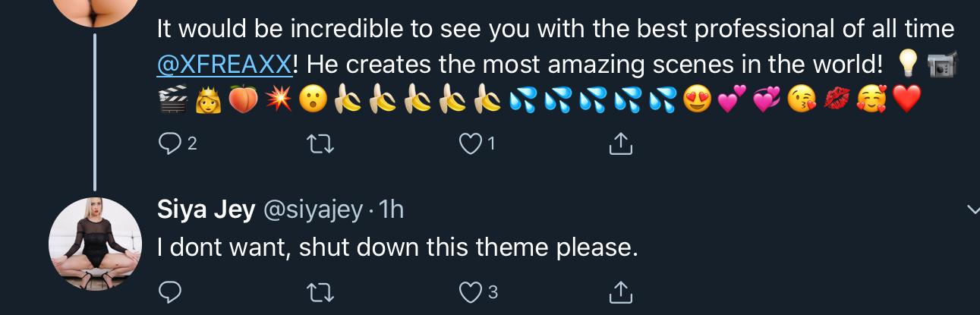Expand more options chevron on Siya Jey's tweet
980x315 pixels.
[x=972, y=210]
